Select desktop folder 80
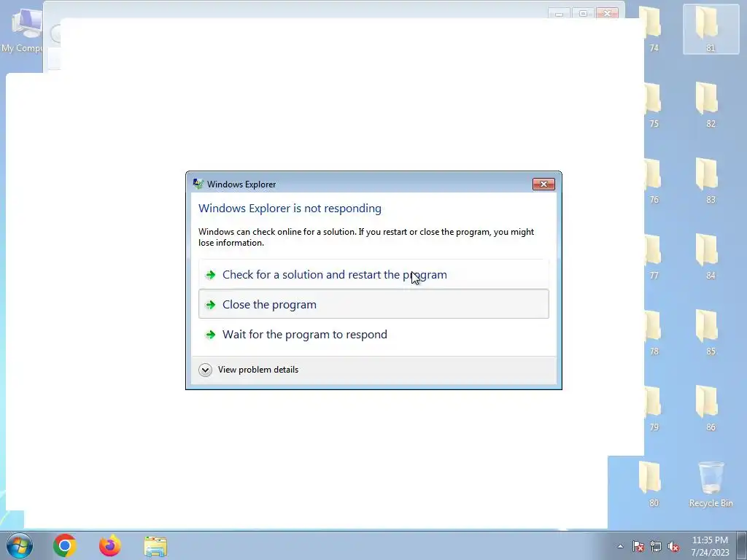This screenshot has height=560, width=747. (653, 484)
